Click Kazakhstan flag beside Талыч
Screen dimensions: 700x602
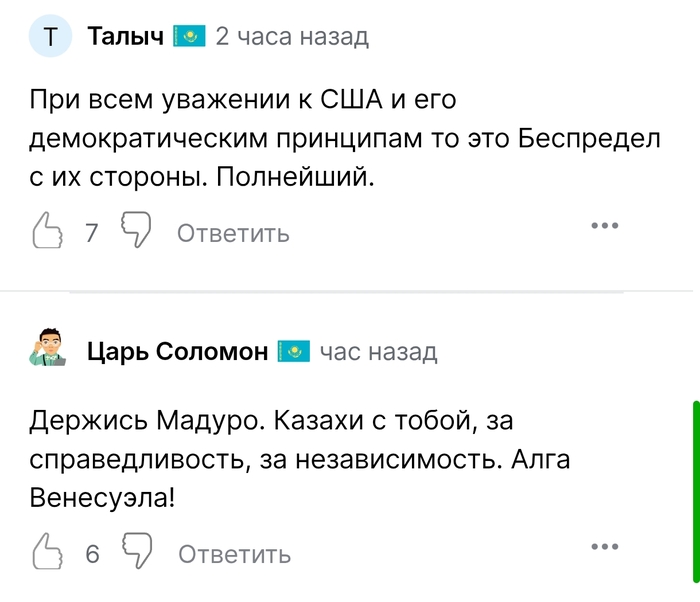pos(189,37)
